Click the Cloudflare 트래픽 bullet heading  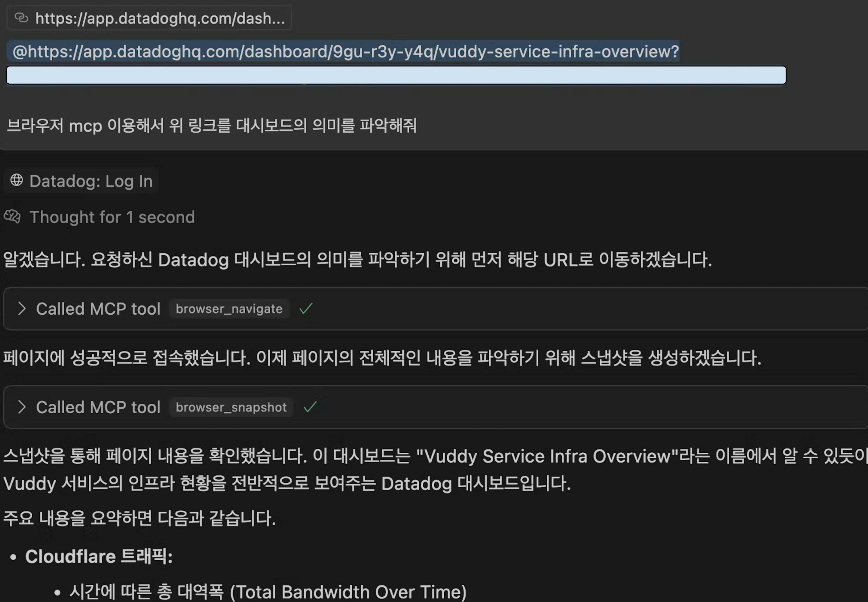point(99,556)
